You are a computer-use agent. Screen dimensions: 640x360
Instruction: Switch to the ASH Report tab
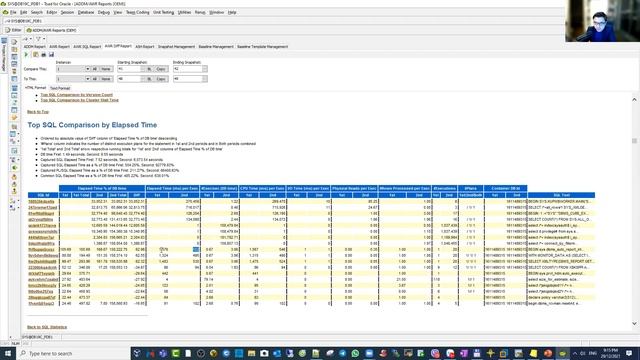(x=144, y=47)
